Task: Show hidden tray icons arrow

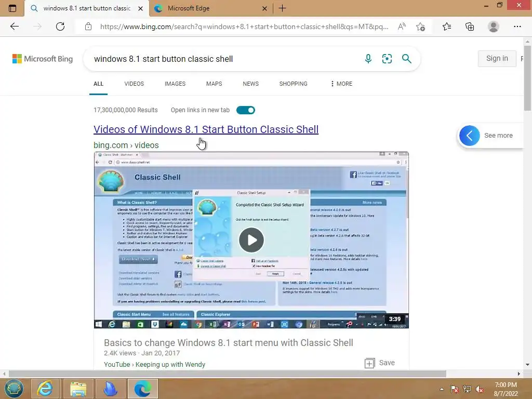Action: (x=442, y=389)
